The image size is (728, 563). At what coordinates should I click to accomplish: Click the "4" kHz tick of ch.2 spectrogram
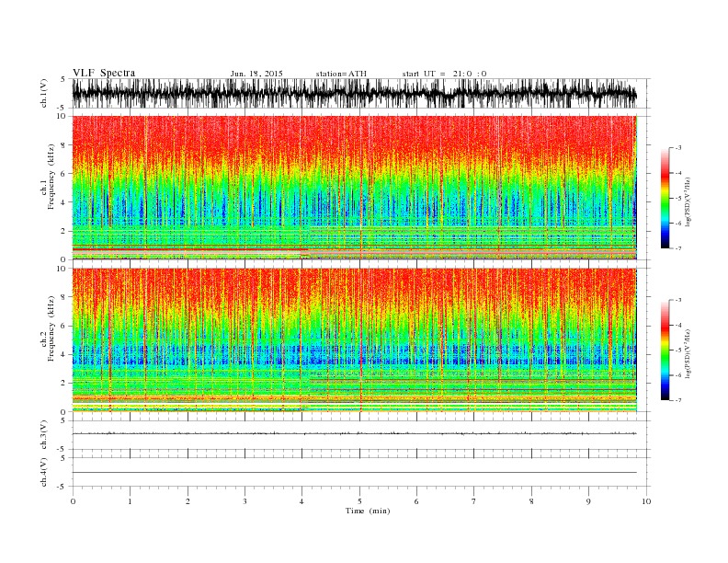pyautogui.click(x=64, y=354)
